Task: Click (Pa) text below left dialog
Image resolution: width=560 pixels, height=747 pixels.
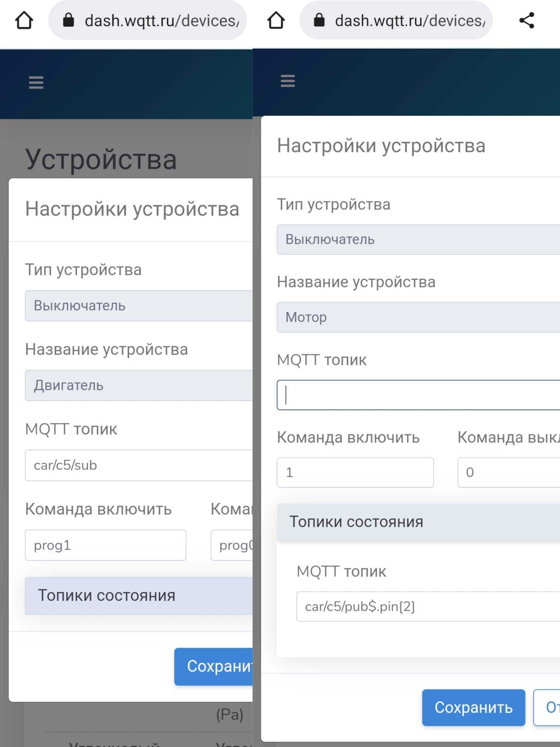Action: point(230,715)
